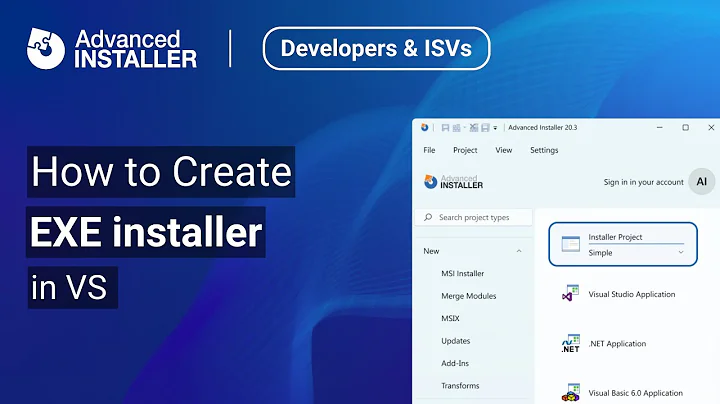Click the AI account avatar
Viewport: 720px width, 404px height.
pyautogui.click(x=702, y=182)
